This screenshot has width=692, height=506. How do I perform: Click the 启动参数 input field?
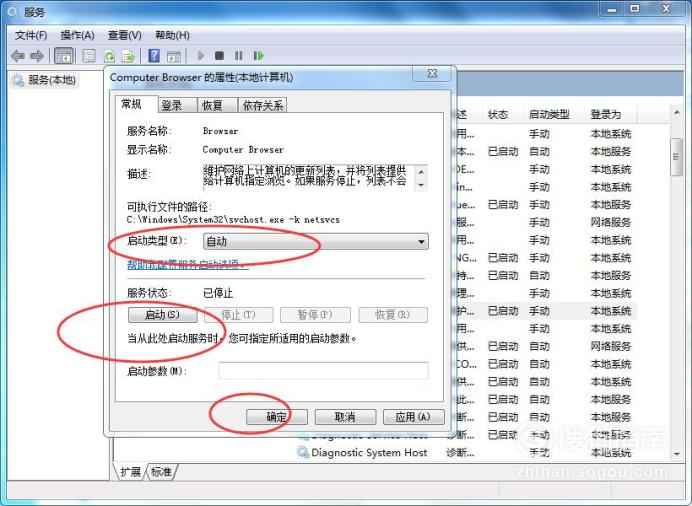click(x=323, y=371)
